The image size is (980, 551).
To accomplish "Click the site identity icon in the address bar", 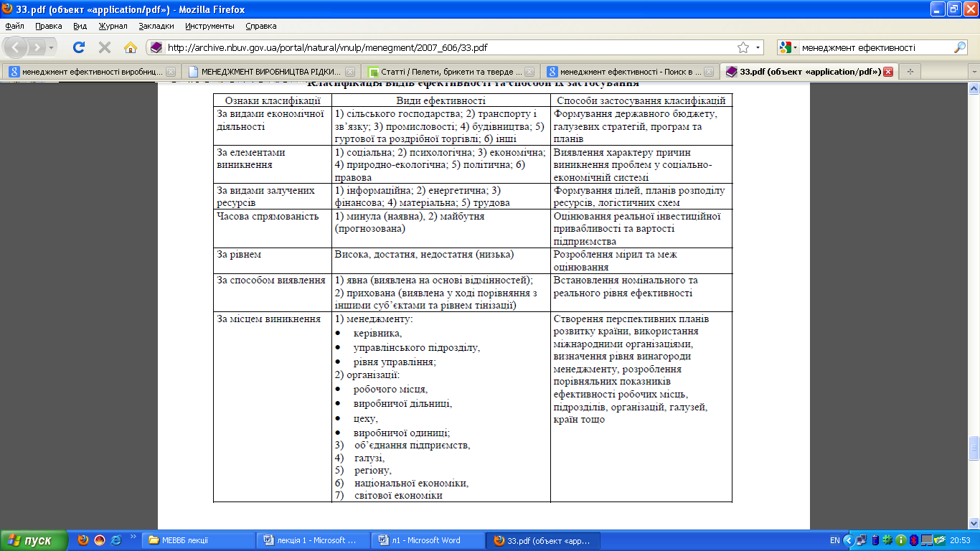I will coord(156,47).
